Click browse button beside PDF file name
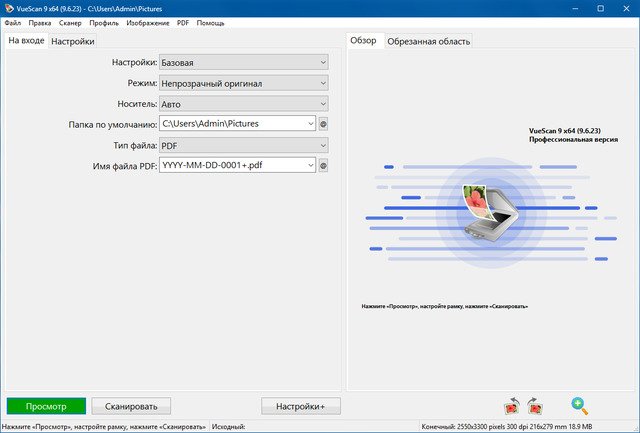 pyautogui.click(x=323, y=165)
